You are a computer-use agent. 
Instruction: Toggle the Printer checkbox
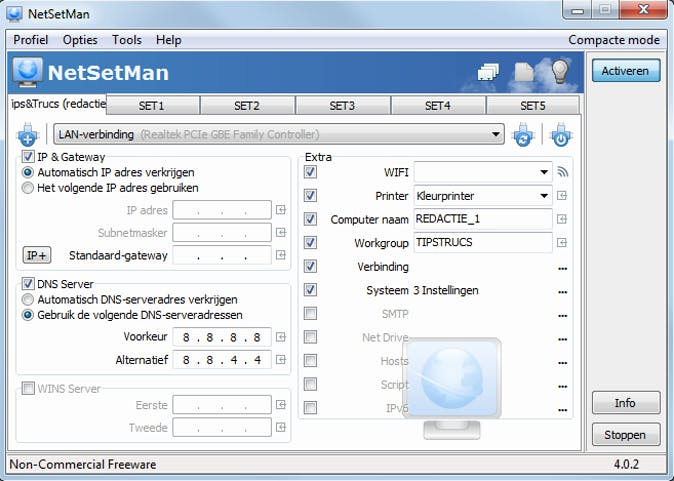pyautogui.click(x=310, y=196)
